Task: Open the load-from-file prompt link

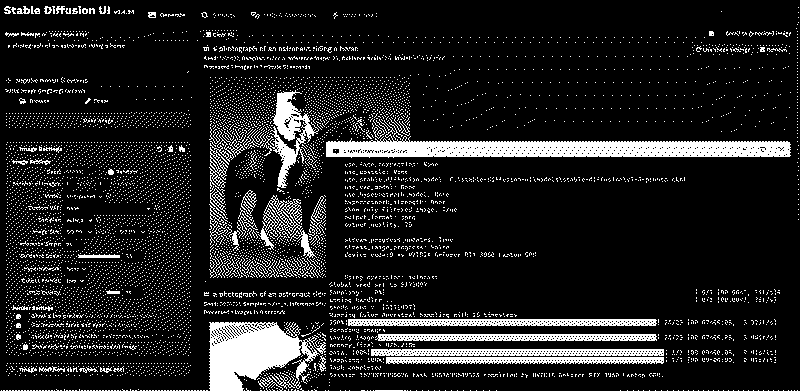Action: [70, 35]
